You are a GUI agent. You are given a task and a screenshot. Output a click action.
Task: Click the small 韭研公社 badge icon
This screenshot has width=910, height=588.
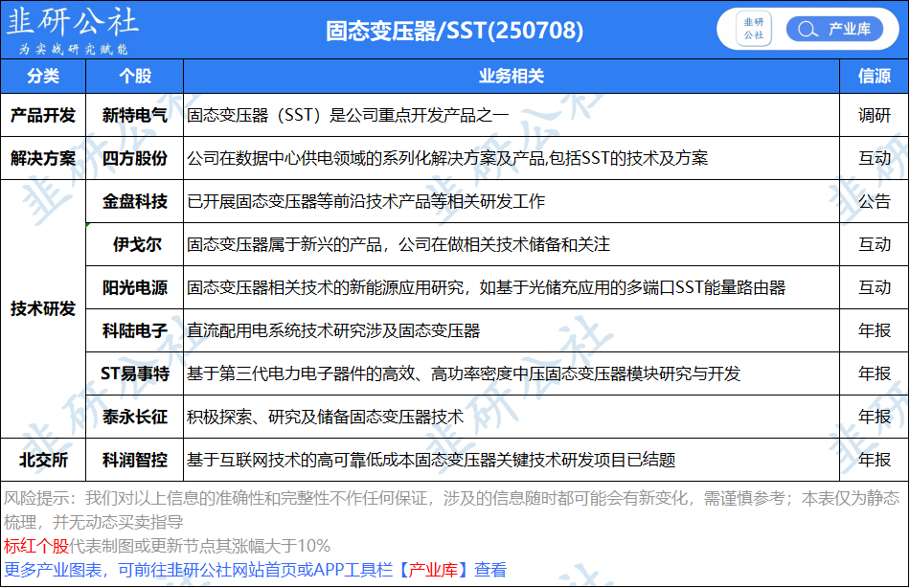[x=753, y=29]
